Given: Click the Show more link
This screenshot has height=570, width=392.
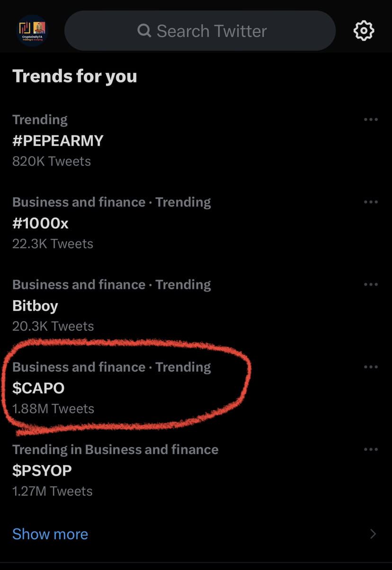Looking at the screenshot, I should (x=50, y=534).
